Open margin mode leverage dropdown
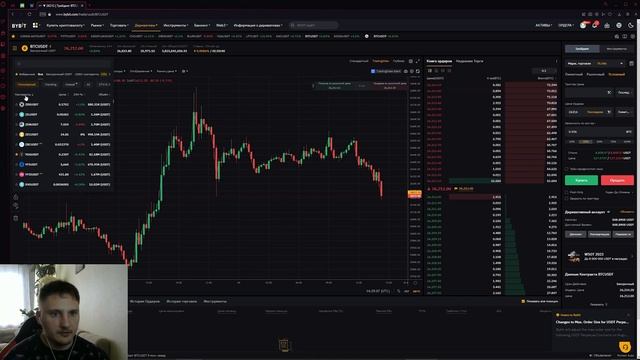 [595, 64]
